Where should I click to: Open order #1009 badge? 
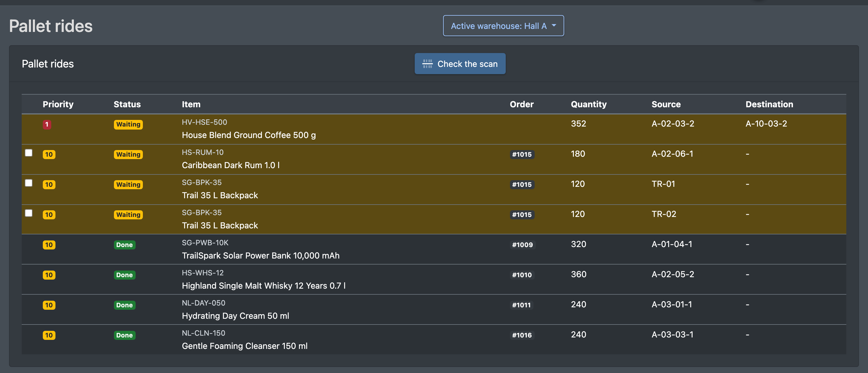pos(522,245)
